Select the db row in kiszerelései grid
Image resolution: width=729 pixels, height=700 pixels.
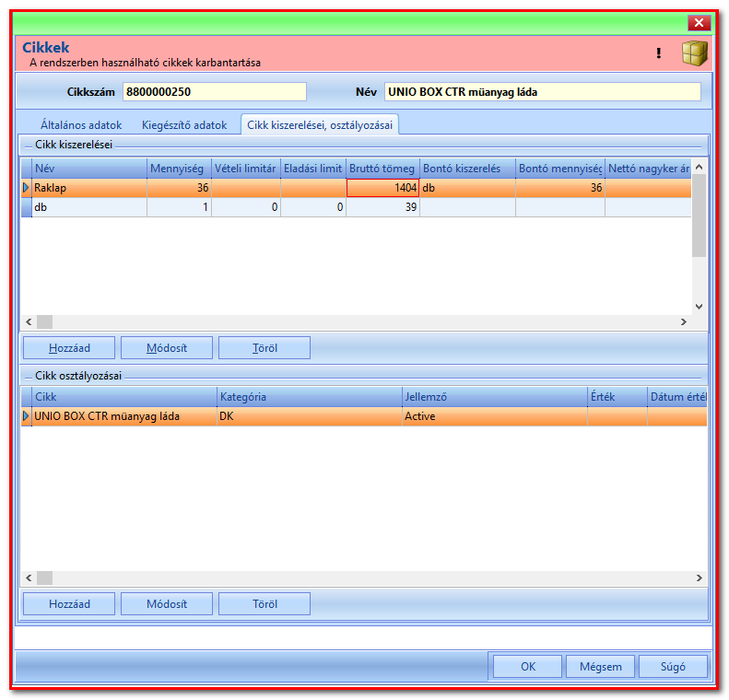356,207
